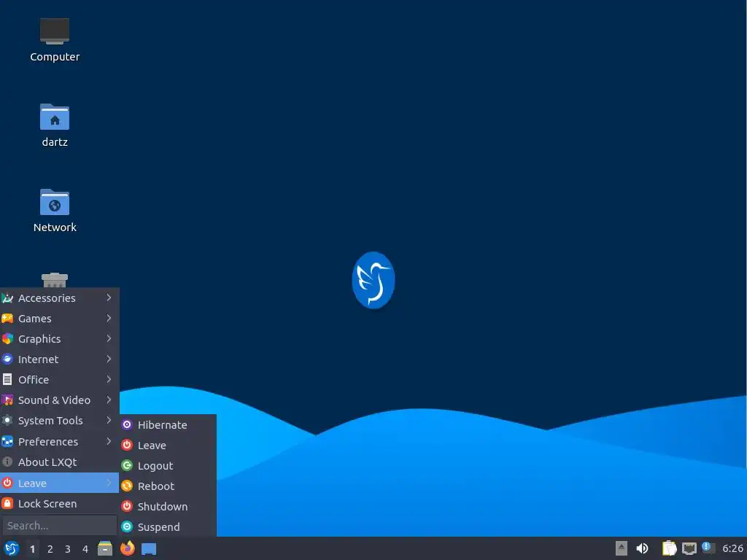
Task: Click the LXQt hummingbird start menu button
Action: tap(12, 548)
